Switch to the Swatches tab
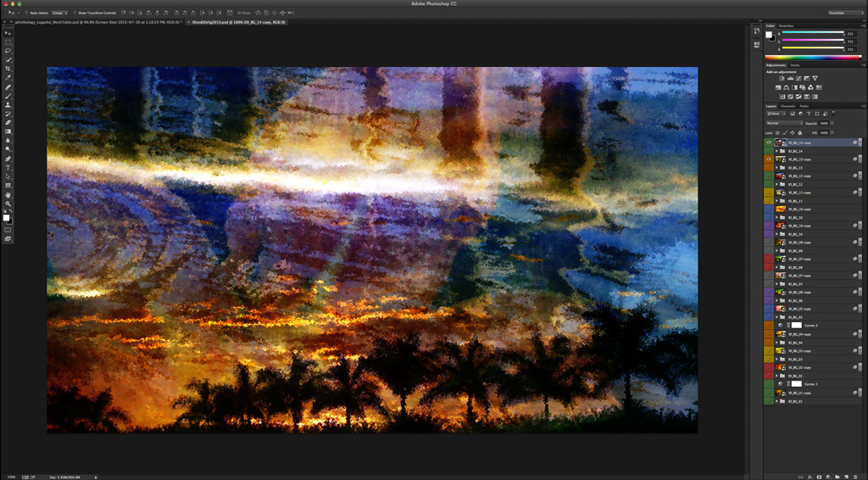Viewport: 868px width, 480px height. 786,26
